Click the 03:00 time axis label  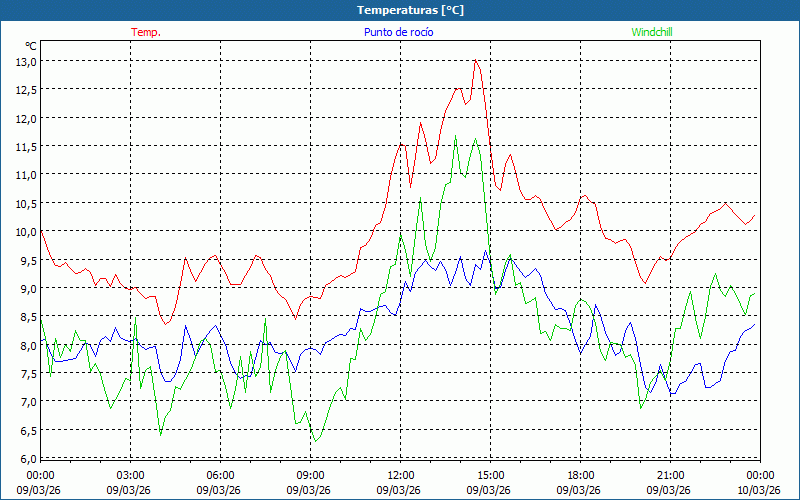(131, 475)
